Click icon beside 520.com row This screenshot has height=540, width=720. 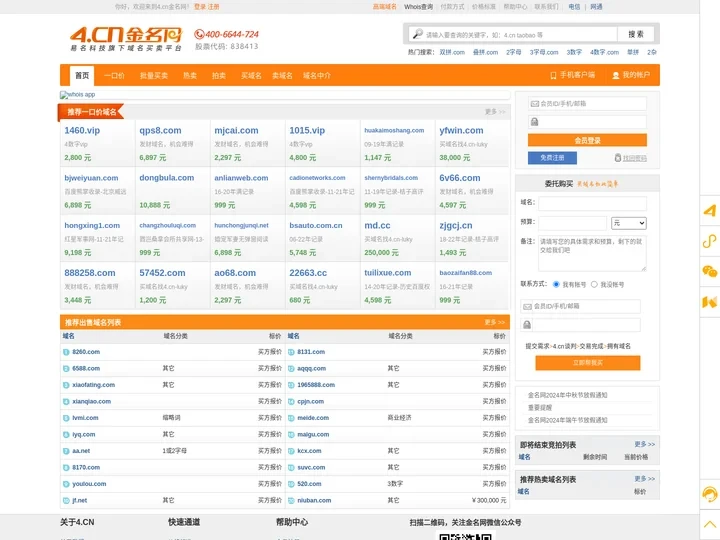click(x=291, y=484)
